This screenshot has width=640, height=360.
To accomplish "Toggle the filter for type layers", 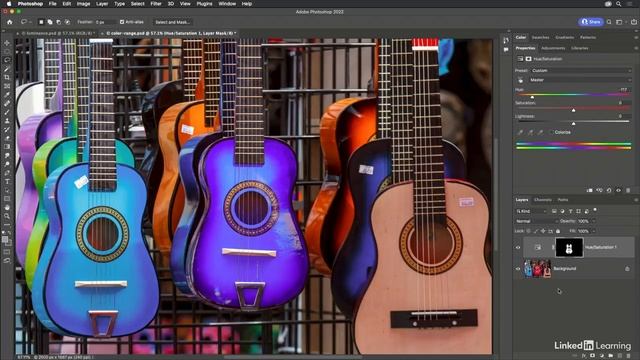I will click(570, 211).
